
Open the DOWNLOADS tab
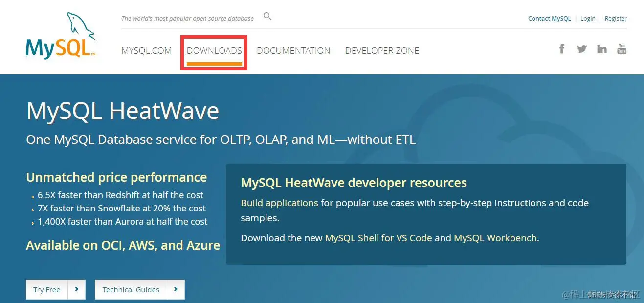(x=214, y=51)
